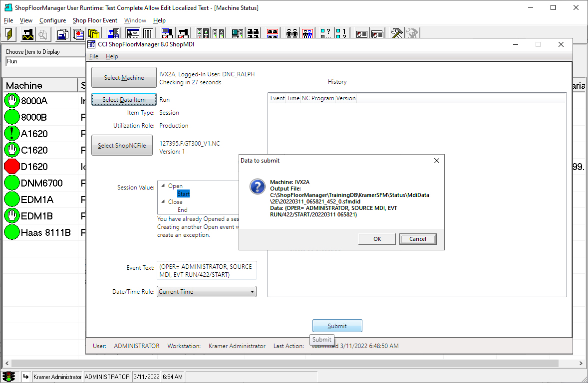Click the horizontal scrollbar left arrow
The image size is (588, 383).
pos(7,364)
